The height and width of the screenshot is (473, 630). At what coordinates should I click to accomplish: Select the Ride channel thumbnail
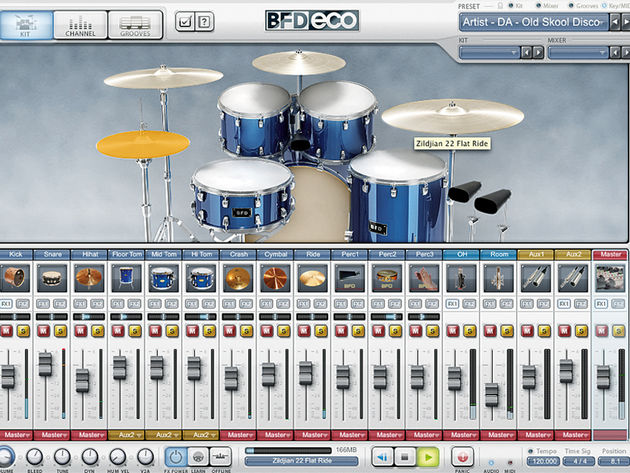click(x=313, y=278)
